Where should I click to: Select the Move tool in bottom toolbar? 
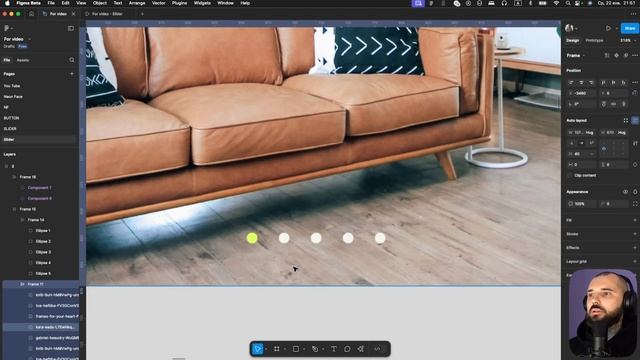click(258, 349)
